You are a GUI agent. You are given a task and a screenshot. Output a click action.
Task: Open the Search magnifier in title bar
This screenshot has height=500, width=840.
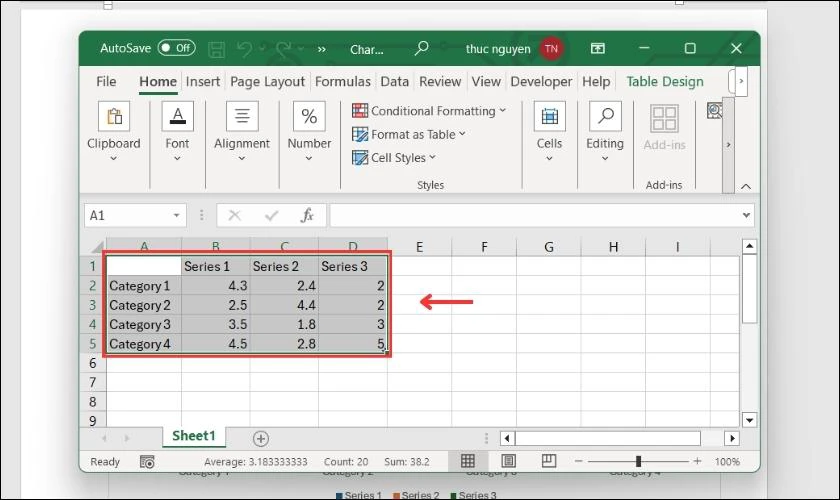click(x=422, y=49)
